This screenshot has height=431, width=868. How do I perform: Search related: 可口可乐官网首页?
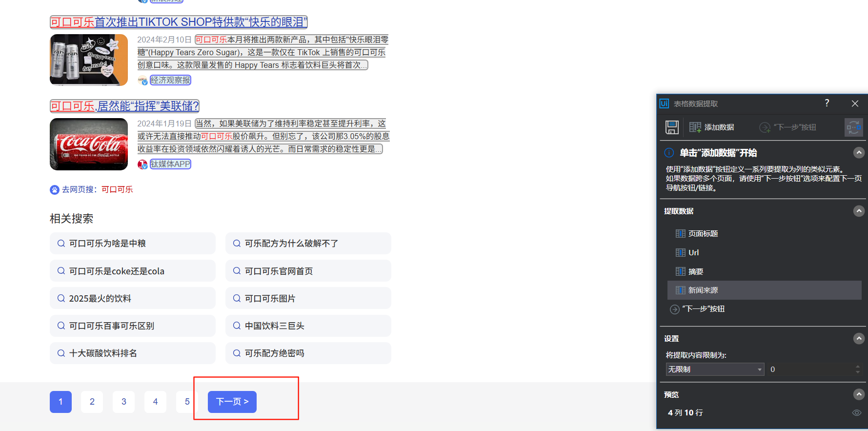click(x=308, y=271)
